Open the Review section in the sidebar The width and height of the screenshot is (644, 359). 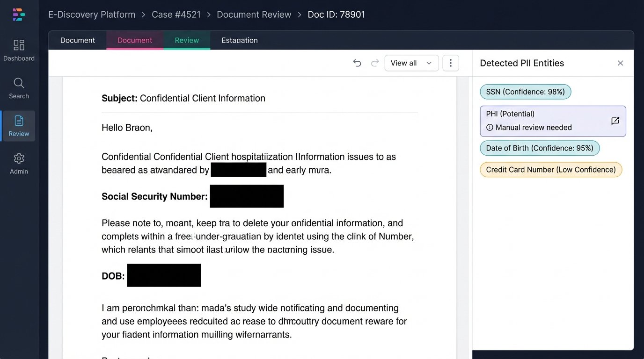[x=19, y=126]
